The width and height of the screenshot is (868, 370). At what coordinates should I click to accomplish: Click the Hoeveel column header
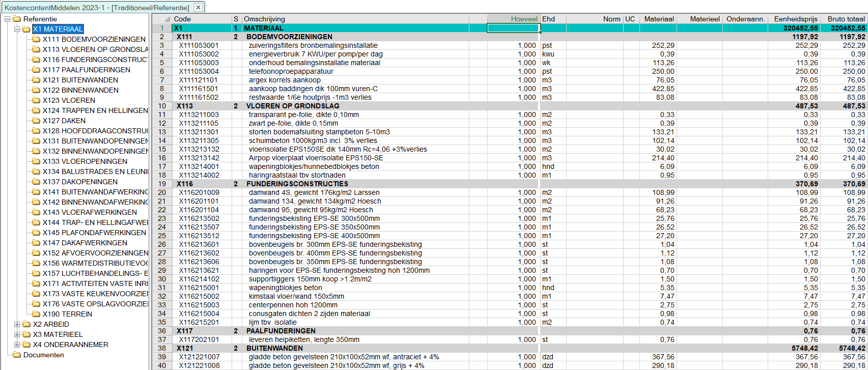(513, 19)
